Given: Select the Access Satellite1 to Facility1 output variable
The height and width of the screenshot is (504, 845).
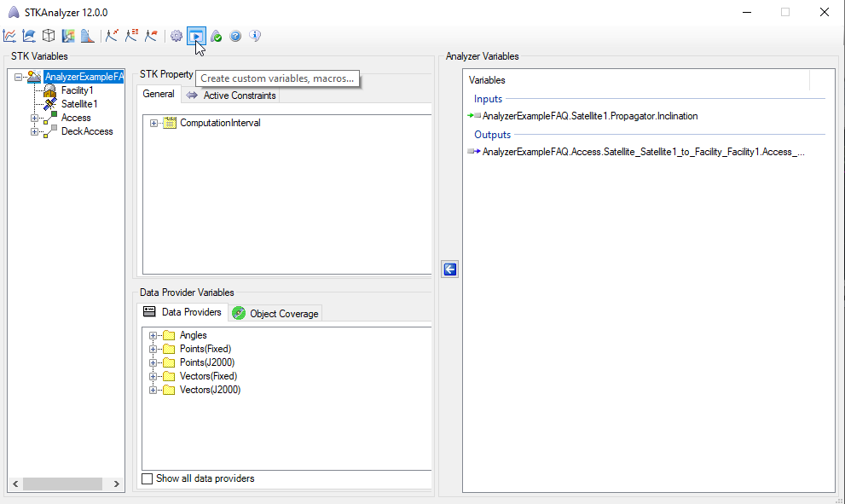Looking at the screenshot, I should (x=644, y=152).
